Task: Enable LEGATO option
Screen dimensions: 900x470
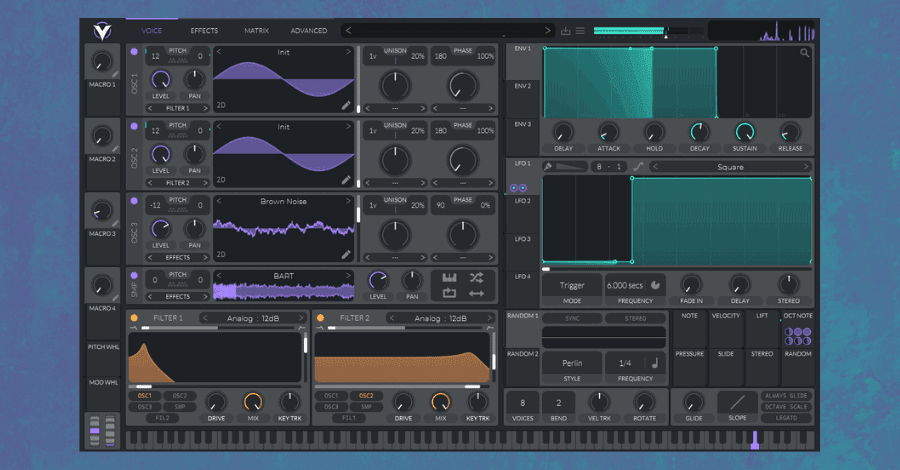Action: [x=786, y=418]
